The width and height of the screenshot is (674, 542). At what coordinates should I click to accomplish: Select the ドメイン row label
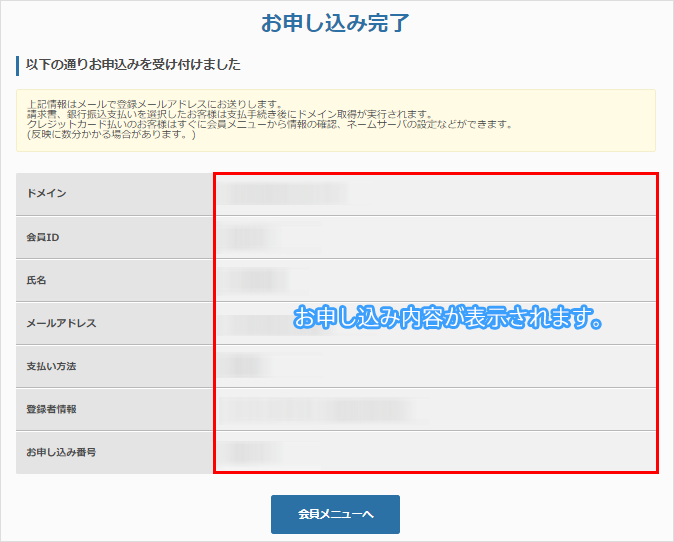click(x=46, y=193)
